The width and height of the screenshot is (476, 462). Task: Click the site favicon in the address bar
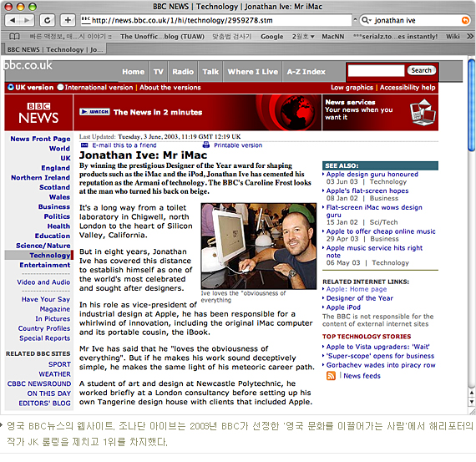tap(86, 20)
